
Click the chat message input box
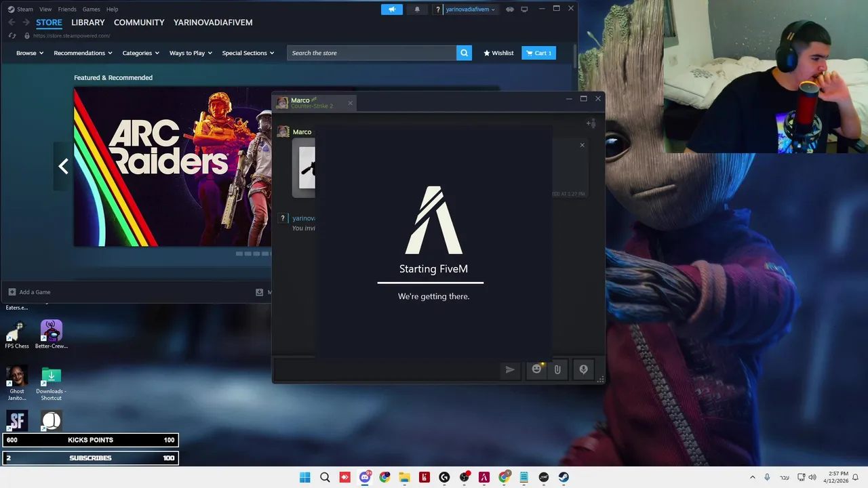click(x=387, y=370)
